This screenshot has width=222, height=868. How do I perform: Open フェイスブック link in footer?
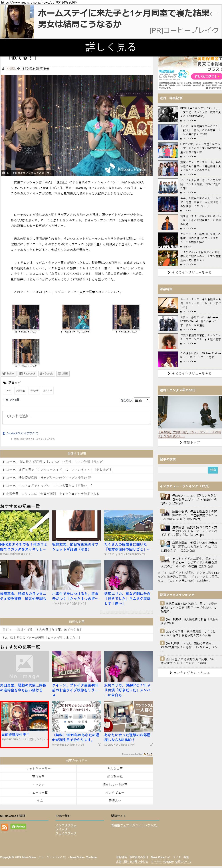point(66,833)
